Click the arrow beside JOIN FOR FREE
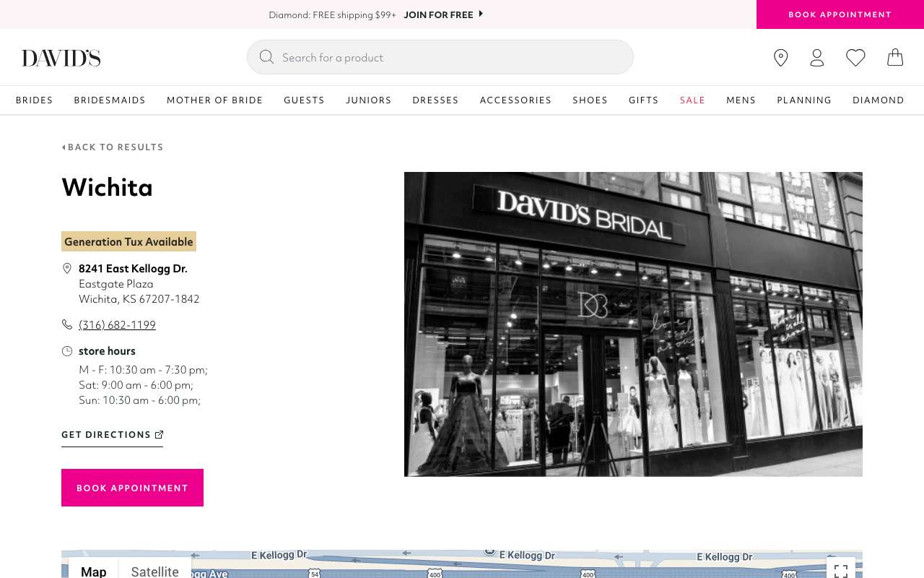 click(x=481, y=14)
